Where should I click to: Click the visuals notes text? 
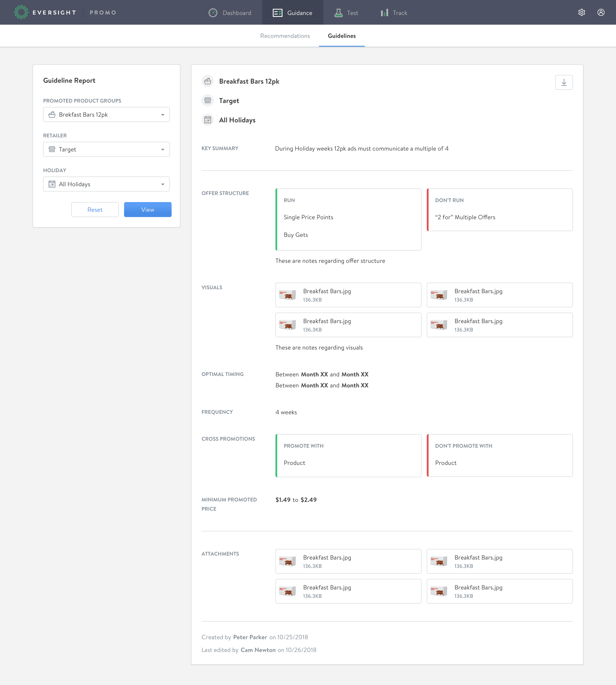point(319,347)
